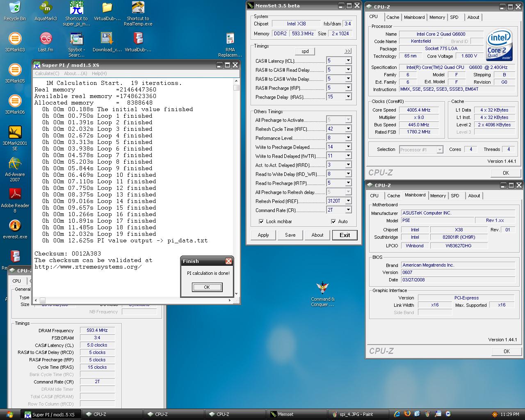Open CPU tab in lower CPU-Z Mainboard window
Viewport: 525px width, 420px height.
374,196
